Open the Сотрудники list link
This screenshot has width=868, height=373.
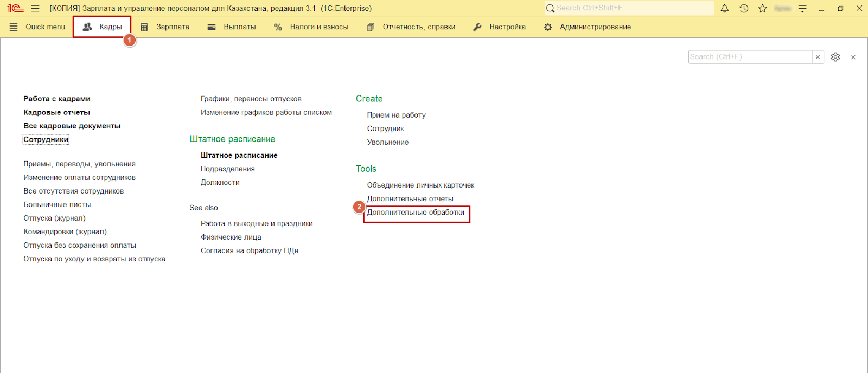(x=46, y=139)
